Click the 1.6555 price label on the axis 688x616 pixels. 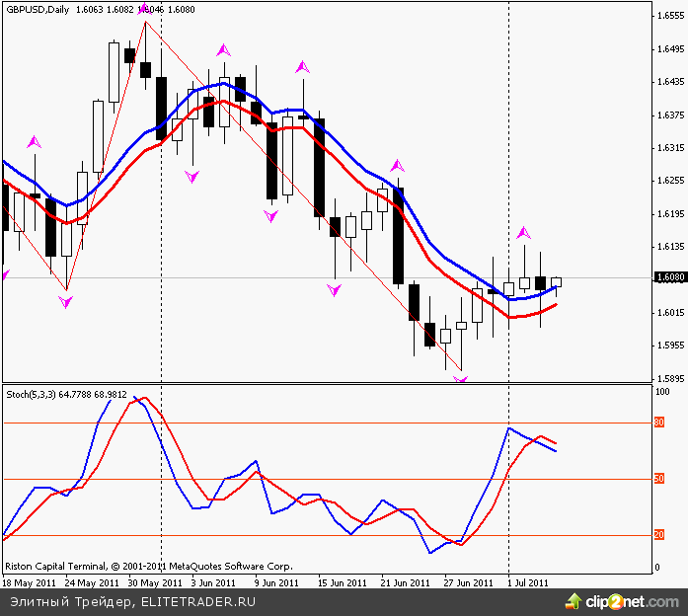click(670, 16)
